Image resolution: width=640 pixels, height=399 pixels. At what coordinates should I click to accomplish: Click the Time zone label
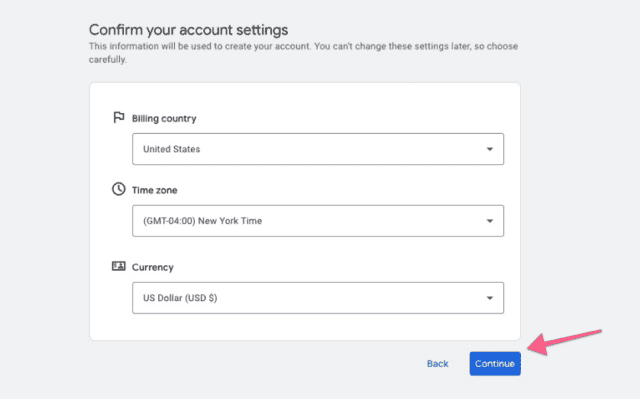tap(154, 190)
